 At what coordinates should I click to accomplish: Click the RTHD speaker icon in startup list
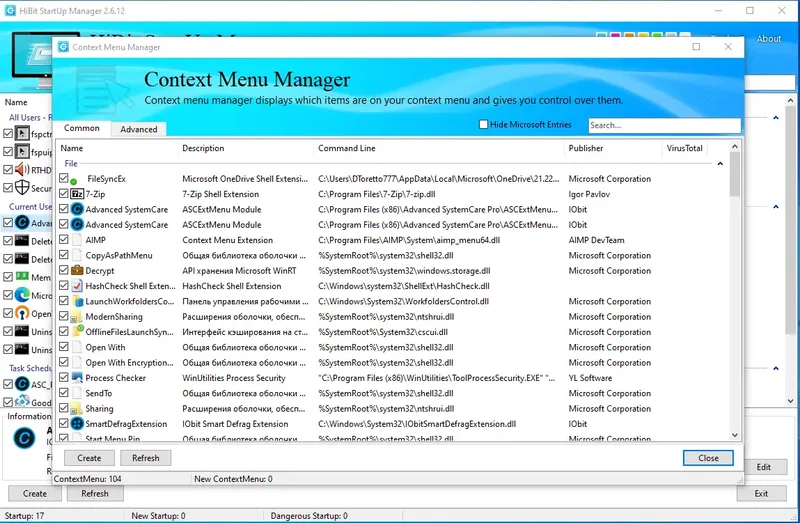coord(22,169)
